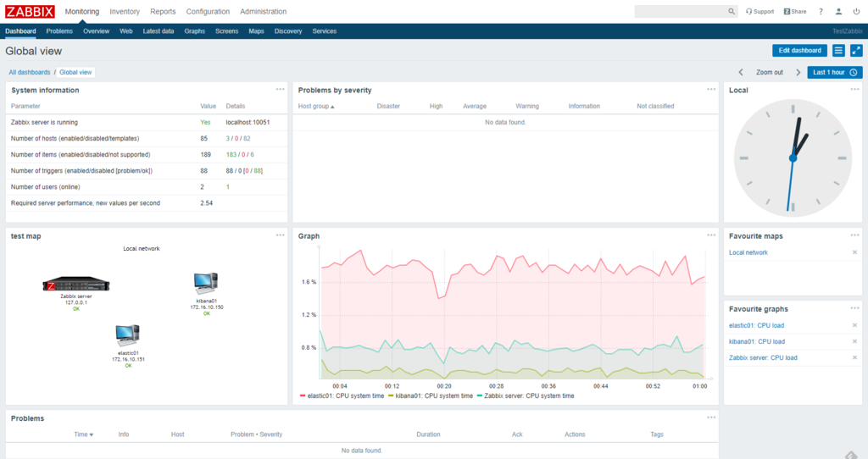Remove Local network from favourite maps
This screenshot has width=868, height=459.
[x=854, y=252]
